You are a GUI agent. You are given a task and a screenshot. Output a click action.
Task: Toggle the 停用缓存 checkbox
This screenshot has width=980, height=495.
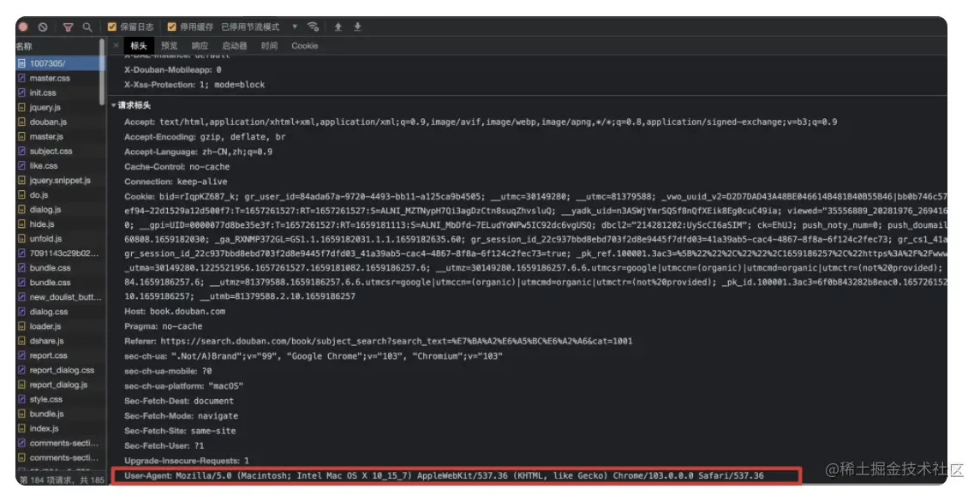click(171, 27)
